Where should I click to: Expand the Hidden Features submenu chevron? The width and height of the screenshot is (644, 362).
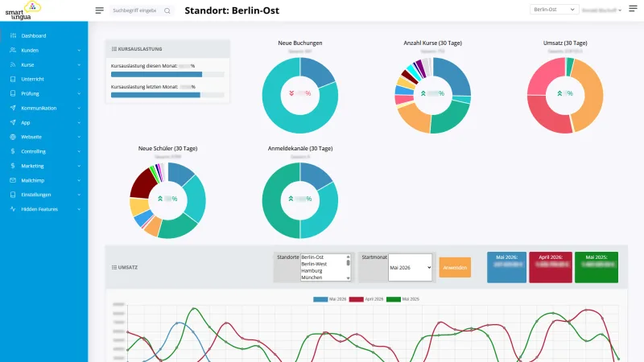(x=79, y=209)
